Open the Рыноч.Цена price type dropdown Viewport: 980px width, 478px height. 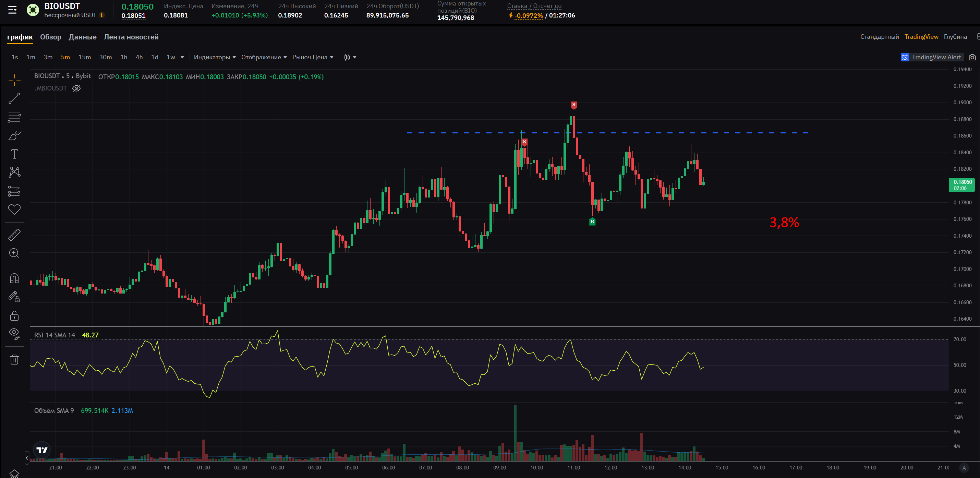pyautogui.click(x=312, y=58)
